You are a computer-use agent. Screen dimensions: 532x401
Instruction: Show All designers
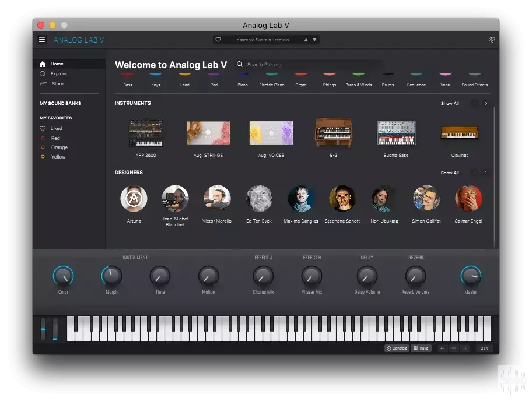[450, 173]
